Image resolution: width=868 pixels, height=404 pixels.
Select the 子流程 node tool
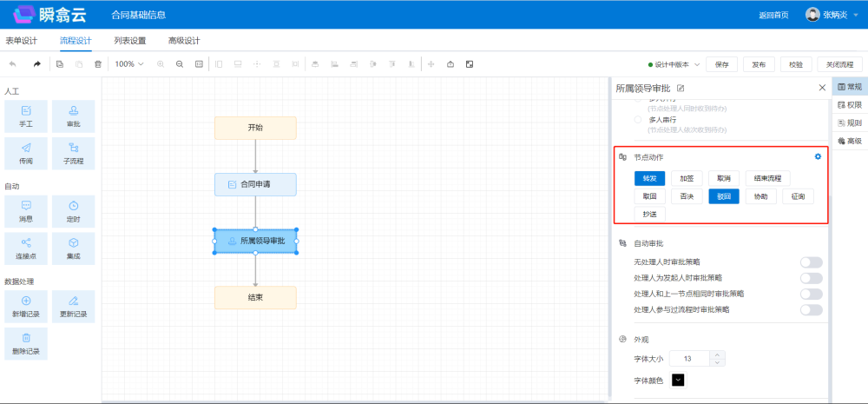pos(73,153)
